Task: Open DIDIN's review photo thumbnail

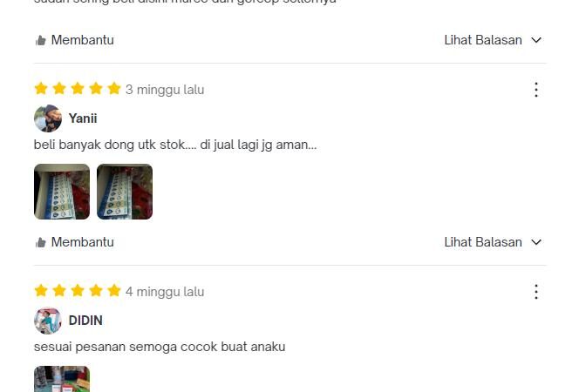Action: coord(62,379)
